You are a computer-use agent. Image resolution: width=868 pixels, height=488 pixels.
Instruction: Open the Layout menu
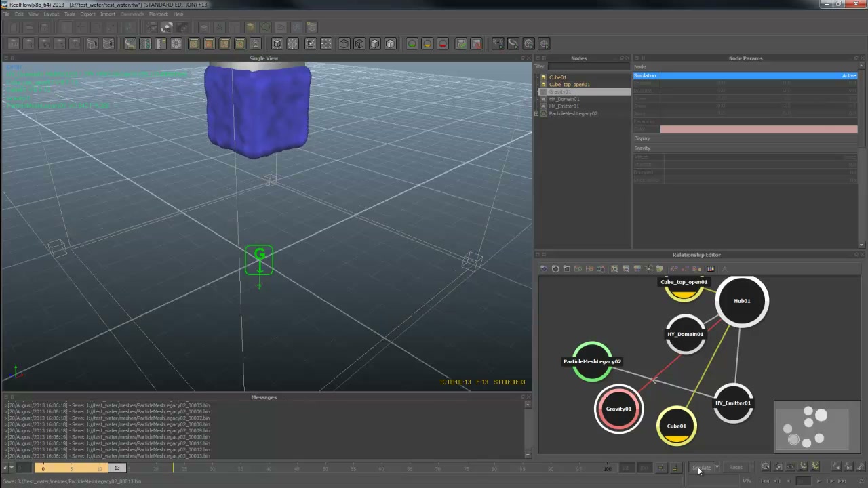point(51,14)
